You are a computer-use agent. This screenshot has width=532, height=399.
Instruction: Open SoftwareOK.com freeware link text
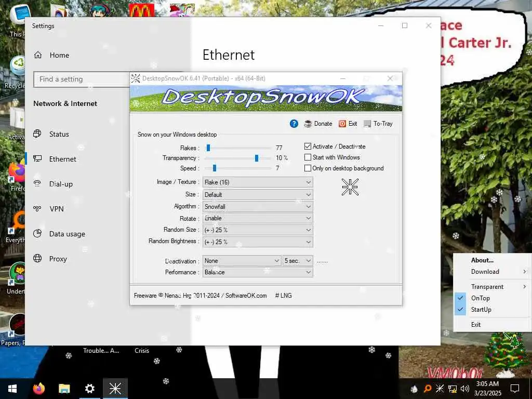(246, 296)
